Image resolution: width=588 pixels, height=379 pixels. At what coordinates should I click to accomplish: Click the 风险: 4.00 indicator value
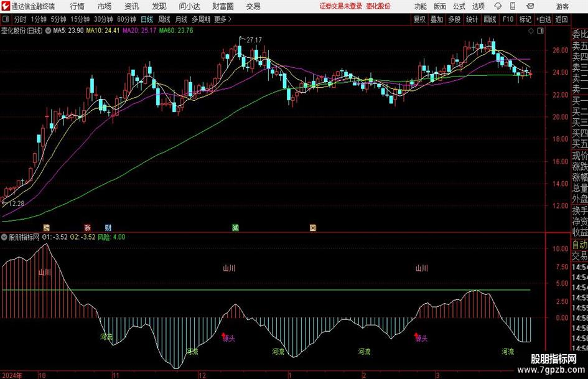coord(111,237)
